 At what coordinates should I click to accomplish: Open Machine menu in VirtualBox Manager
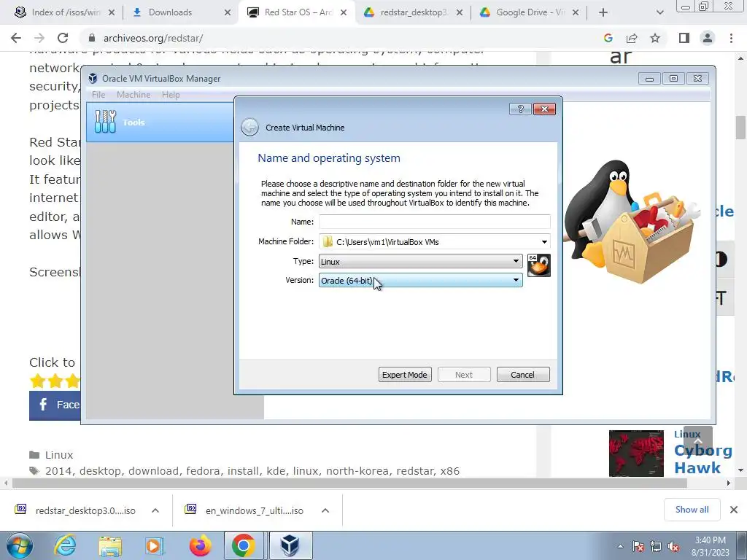click(x=133, y=95)
